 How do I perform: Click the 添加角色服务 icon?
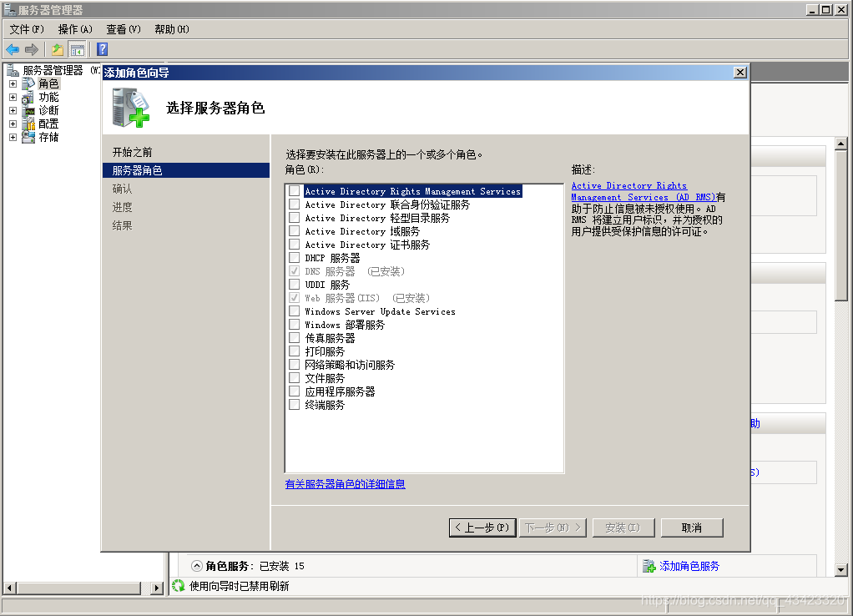[649, 566]
